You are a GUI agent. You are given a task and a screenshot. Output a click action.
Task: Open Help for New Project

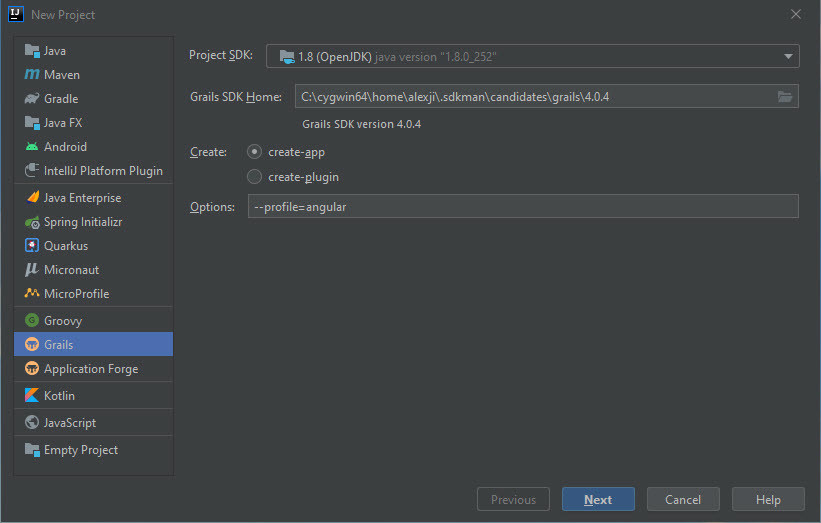click(768, 499)
